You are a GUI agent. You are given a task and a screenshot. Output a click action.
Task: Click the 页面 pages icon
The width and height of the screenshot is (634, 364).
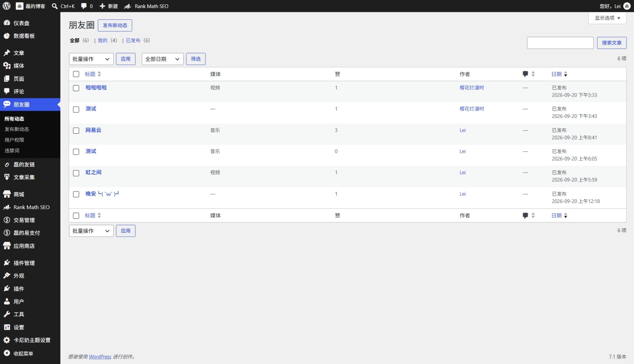pyautogui.click(x=7, y=78)
